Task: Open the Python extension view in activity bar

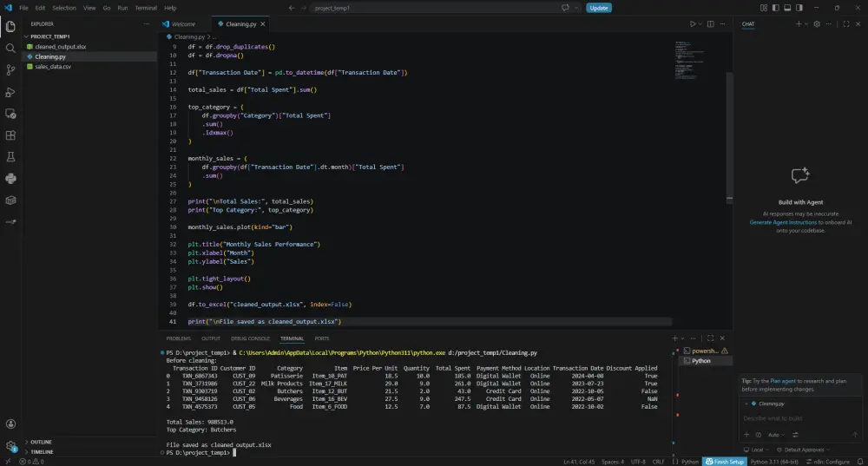Action: point(10,178)
